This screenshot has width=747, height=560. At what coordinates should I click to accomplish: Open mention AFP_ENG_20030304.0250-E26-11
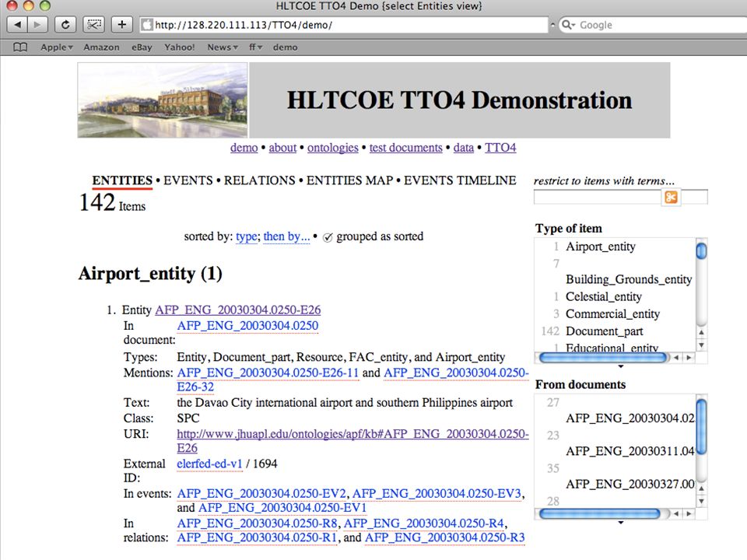[268, 373]
